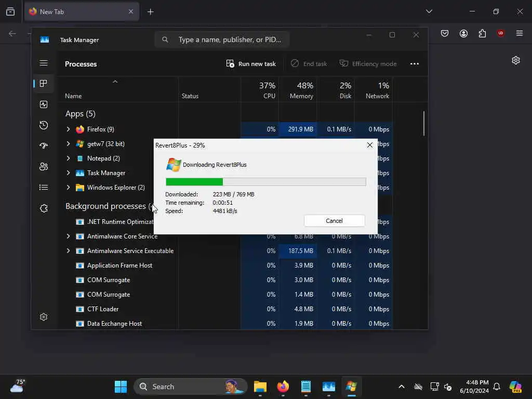Close the Firefox New Tab tab
Viewport: 532px width, 399px height.
coord(131,11)
